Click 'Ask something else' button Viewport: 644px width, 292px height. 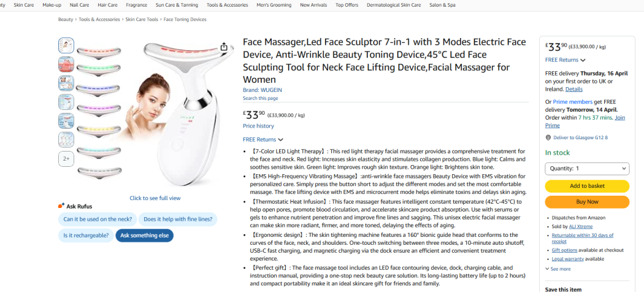(x=145, y=235)
